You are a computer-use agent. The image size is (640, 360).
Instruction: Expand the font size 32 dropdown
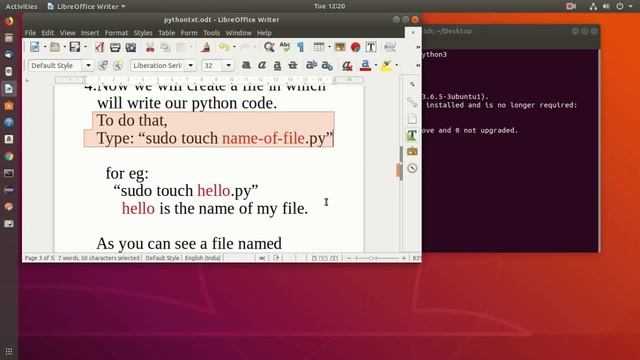[x=228, y=65]
